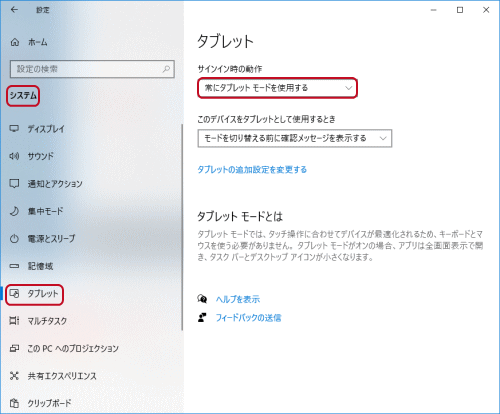The image size is (500, 414).
Task: Click the Display (ディスプレイ) monitor icon
Action: (14, 129)
